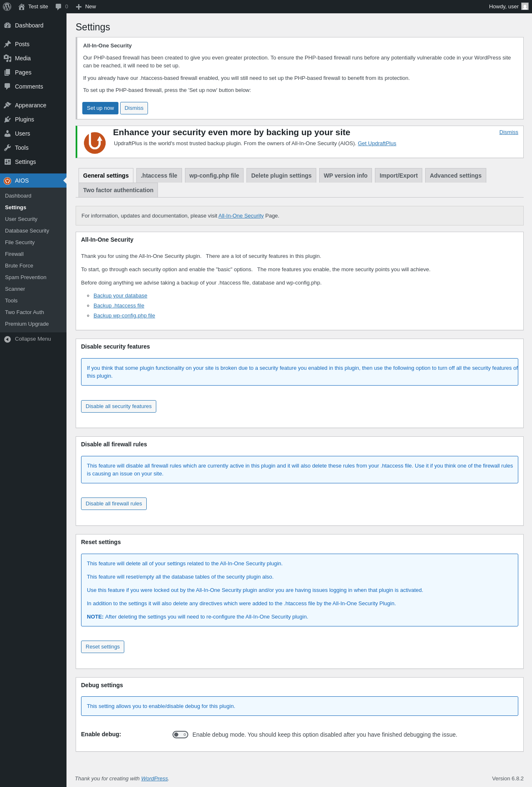Dismiss the UpdraftPlus backup banner

[509, 132]
